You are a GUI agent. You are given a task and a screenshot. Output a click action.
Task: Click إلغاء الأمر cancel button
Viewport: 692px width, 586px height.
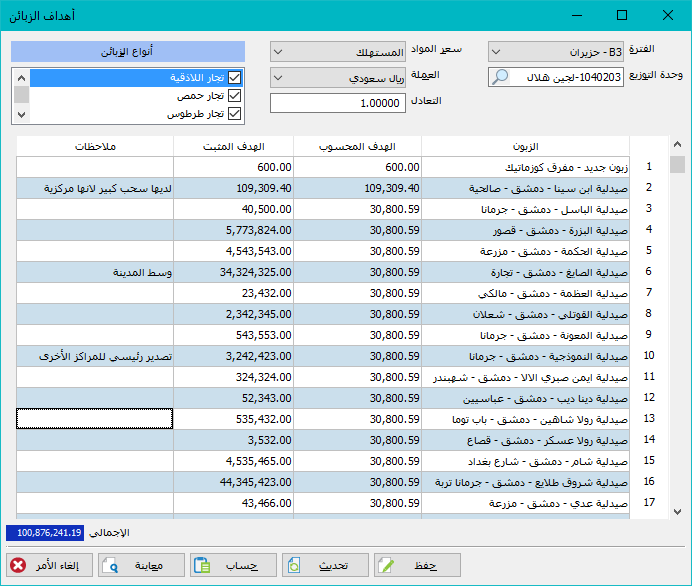tap(49, 565)
